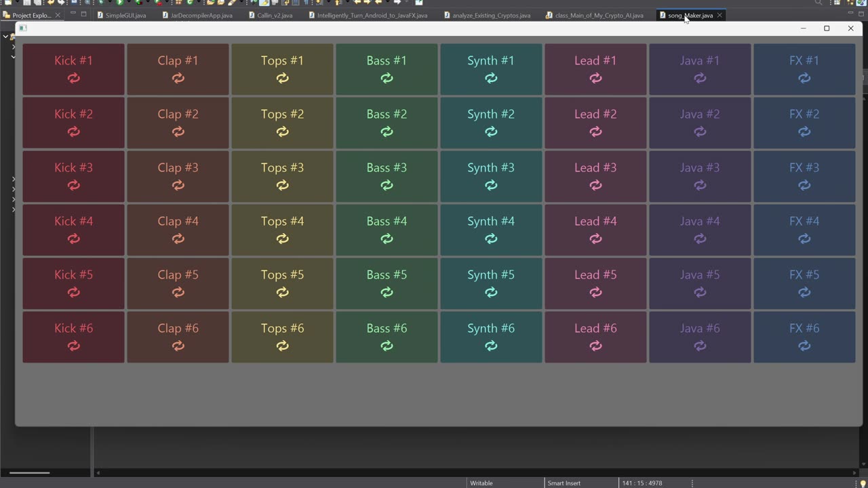868x488 pixels.
Task: Click the loop icon under Synth #1
Action: click(x=492, y=78)
